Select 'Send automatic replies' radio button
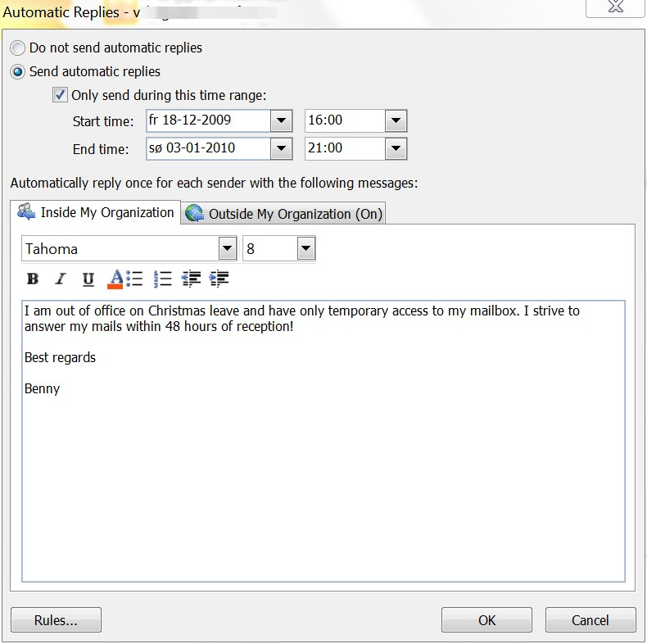647x644 pixels. coord(17,72)
